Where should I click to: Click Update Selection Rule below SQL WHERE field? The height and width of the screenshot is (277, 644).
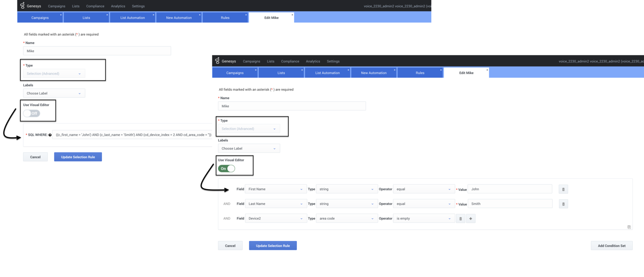78,157
